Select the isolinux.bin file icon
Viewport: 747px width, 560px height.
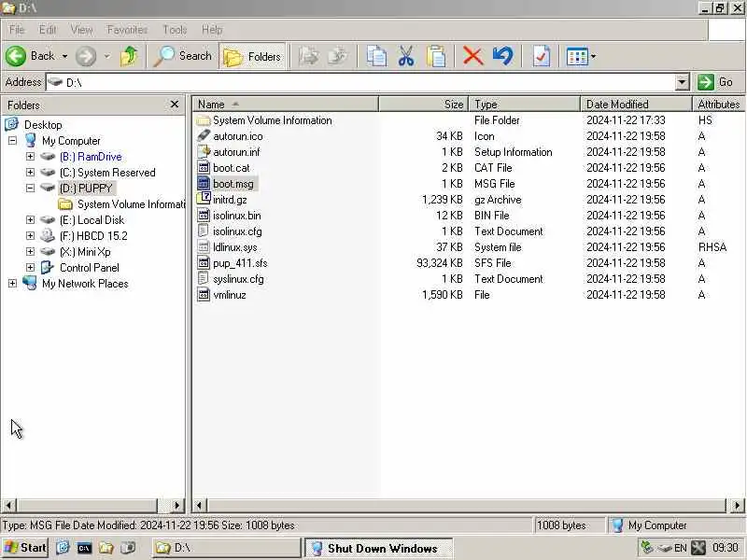coord(204,216)
